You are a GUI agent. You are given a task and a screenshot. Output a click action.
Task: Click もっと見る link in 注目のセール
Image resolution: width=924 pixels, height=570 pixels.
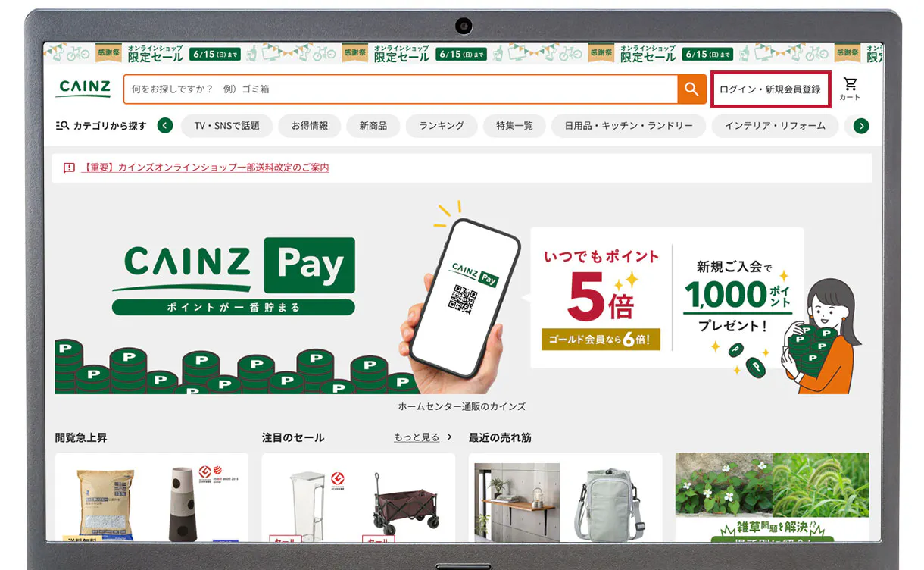[x=417, y=437]
